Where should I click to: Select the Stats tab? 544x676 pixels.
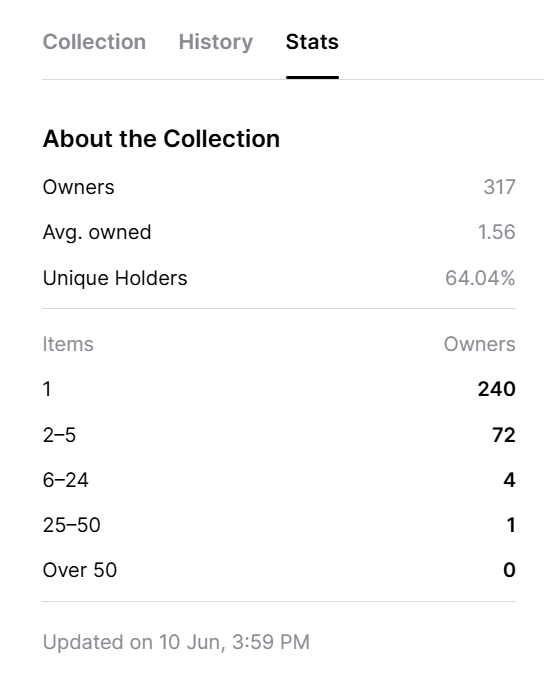click(312, 42)
